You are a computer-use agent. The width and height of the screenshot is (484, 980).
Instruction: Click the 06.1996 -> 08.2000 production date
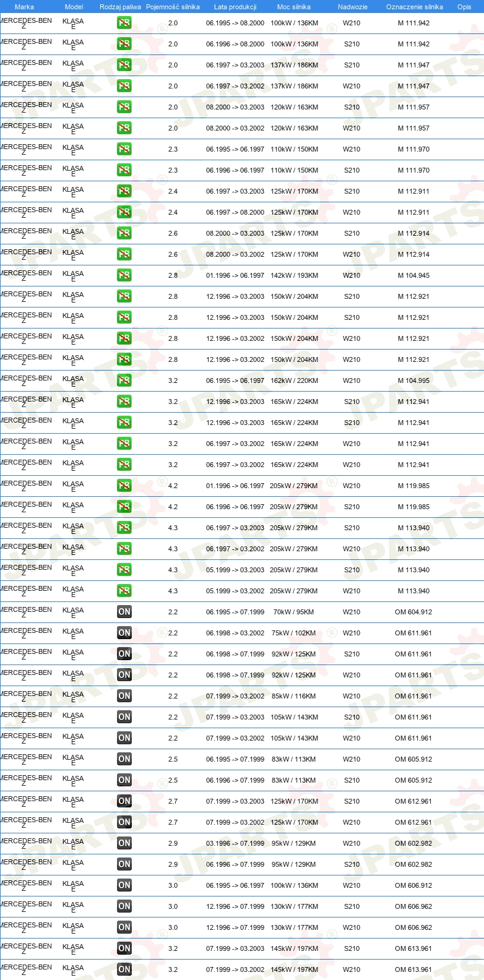click(235, 44)
